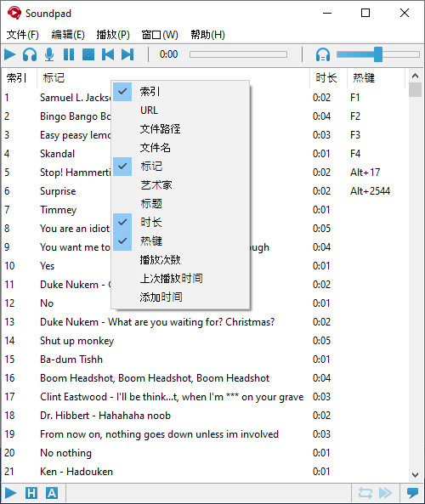Select the Yes sound row

pyautogui.click(x=204, y=266)
